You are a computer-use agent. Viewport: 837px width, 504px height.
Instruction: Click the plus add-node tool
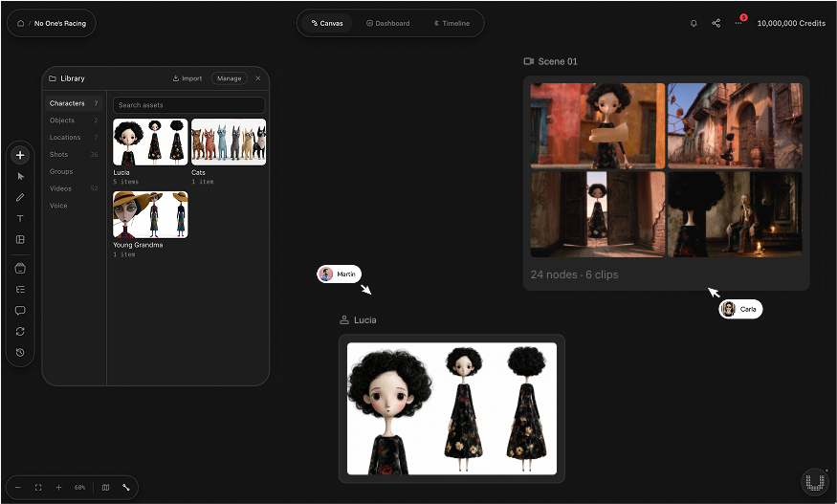20,155
